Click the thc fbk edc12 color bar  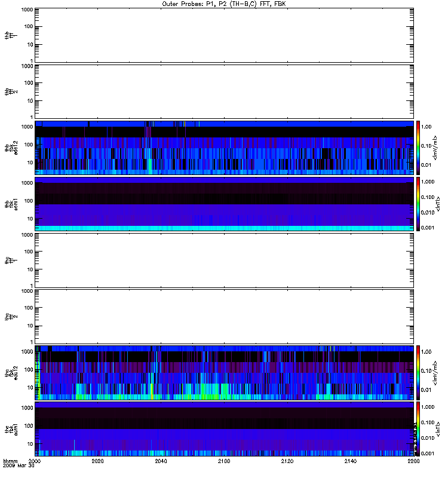418,373
